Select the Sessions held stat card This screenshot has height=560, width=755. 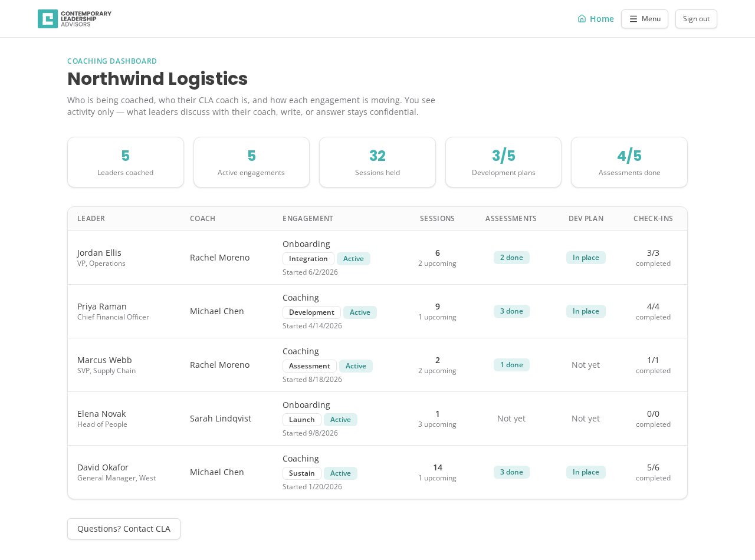(377, 162)
